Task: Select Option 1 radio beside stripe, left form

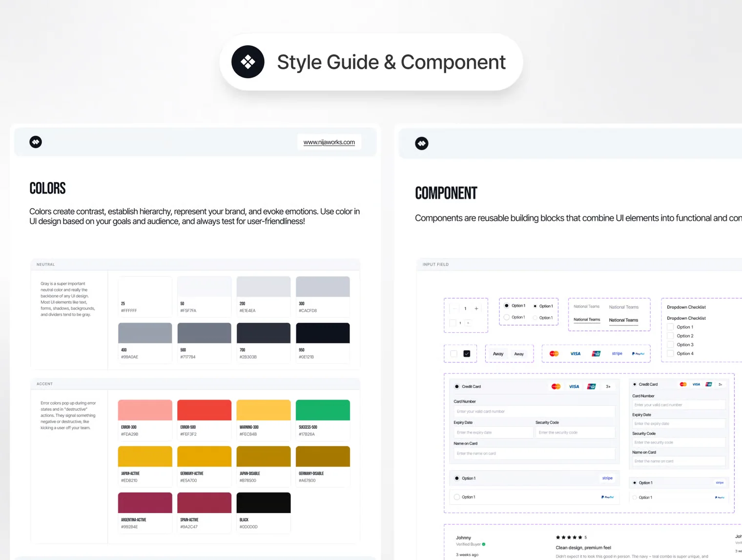Action: click(x=457, y=478)
